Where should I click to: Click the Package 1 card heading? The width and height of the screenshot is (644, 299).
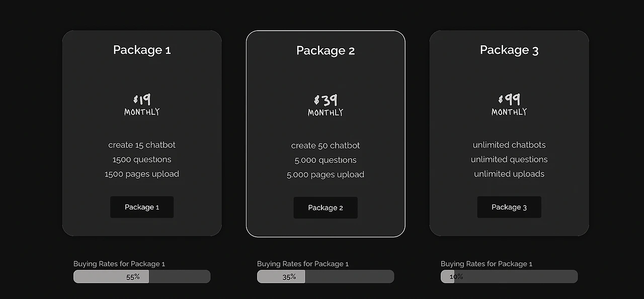click(x=142, y=50)
